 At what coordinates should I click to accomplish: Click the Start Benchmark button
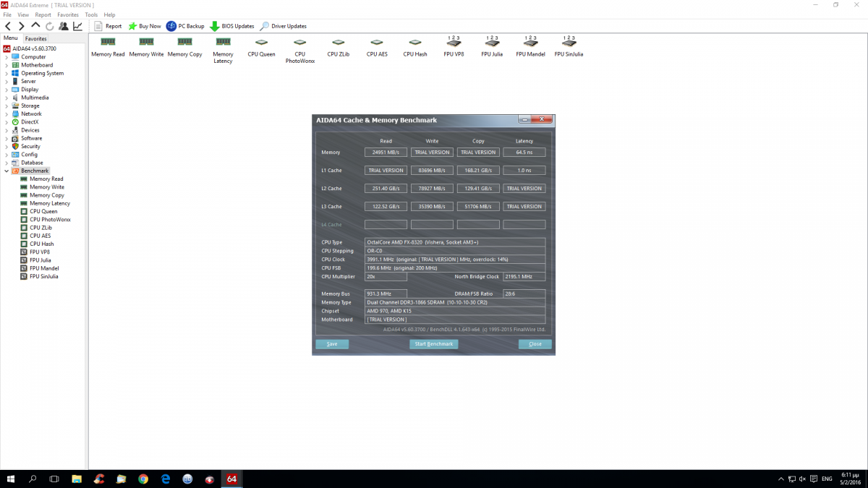pos(434,344)
